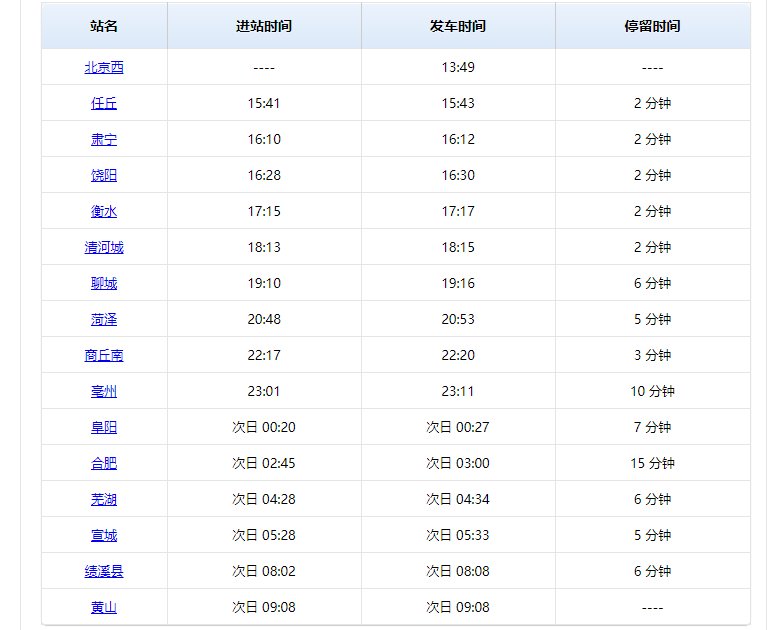Select the 饶阳 station link
The width and height of the screenshot is (781, 630).
[x=104, y=176]
